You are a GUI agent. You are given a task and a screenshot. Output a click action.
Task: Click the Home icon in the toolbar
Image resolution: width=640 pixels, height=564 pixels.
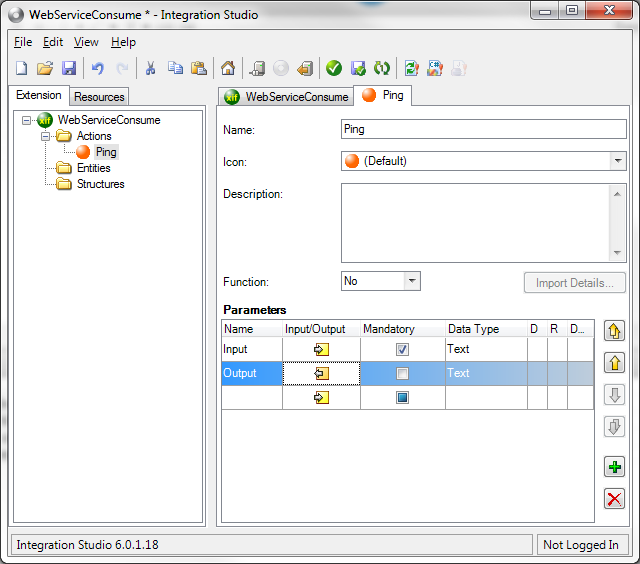(228, 68)
